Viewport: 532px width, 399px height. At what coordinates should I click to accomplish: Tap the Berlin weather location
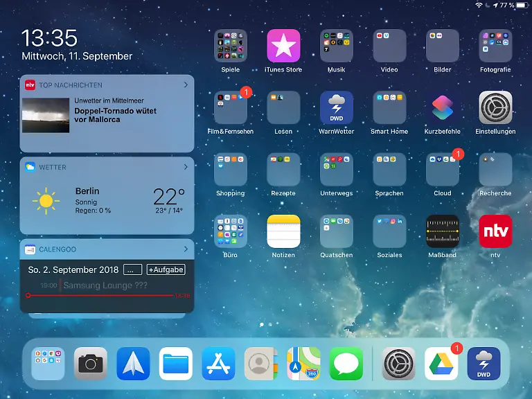(x=87, y=191)
